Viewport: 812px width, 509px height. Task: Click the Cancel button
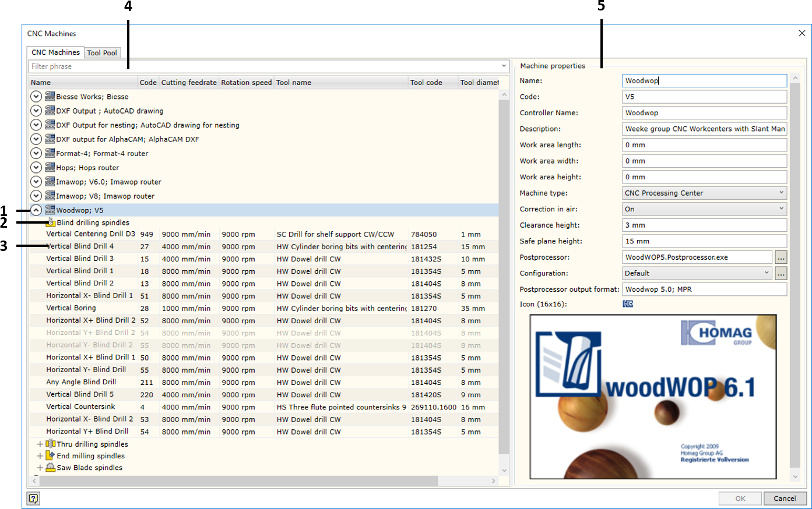point(785,499)
